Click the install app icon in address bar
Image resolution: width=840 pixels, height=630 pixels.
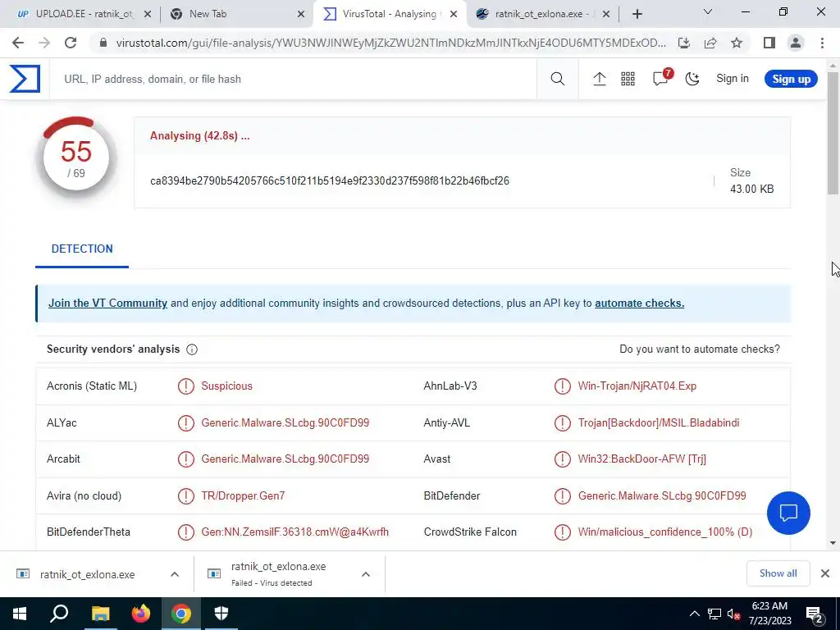pyautogui.click(x=683, y=43)
